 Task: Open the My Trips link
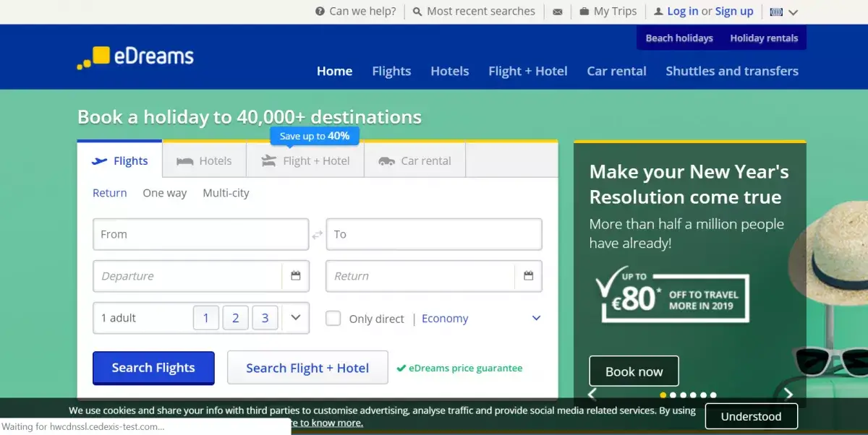tap(616, 12)
